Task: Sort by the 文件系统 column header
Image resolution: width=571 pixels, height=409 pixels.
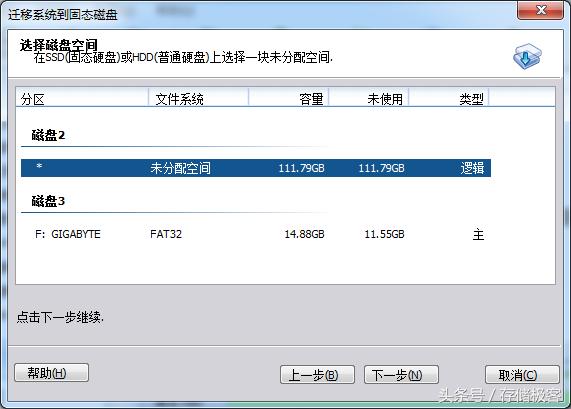Action: 198,98
